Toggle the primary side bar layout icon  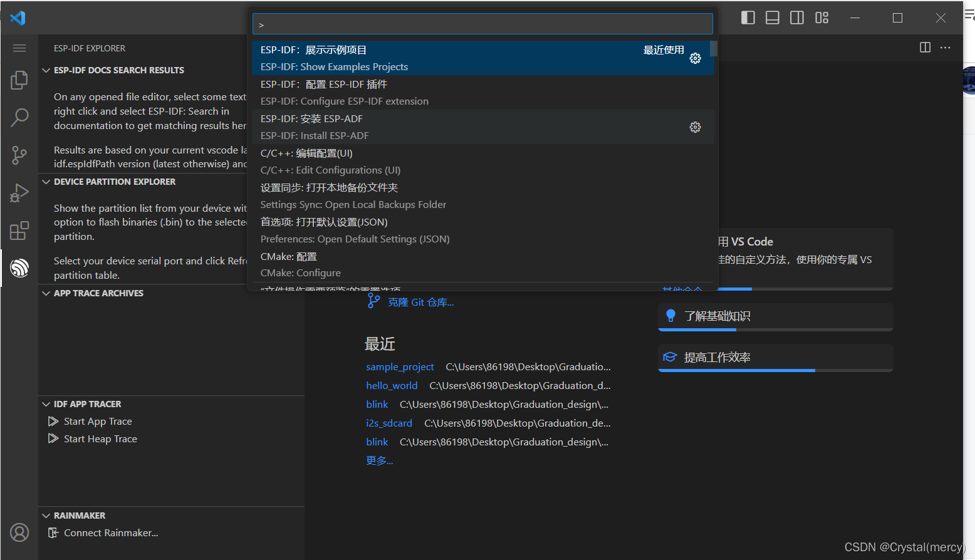pos(748,18)
